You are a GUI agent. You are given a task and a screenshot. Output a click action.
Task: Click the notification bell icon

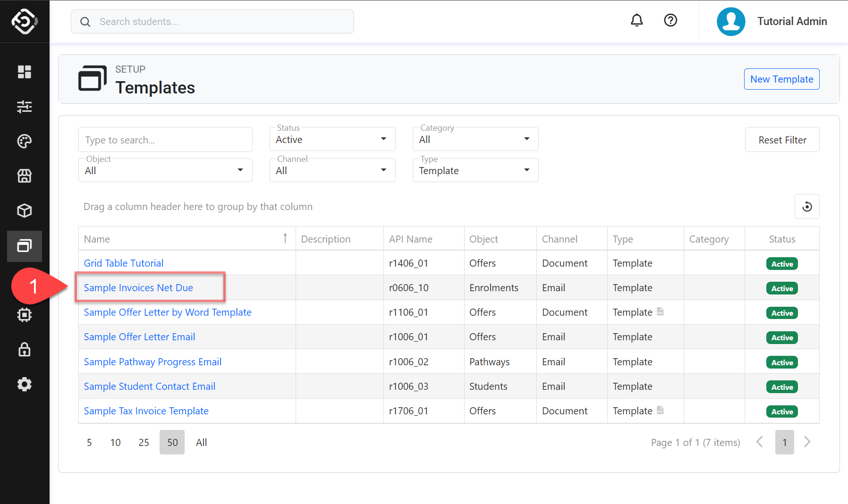click(x=636, y=20)
